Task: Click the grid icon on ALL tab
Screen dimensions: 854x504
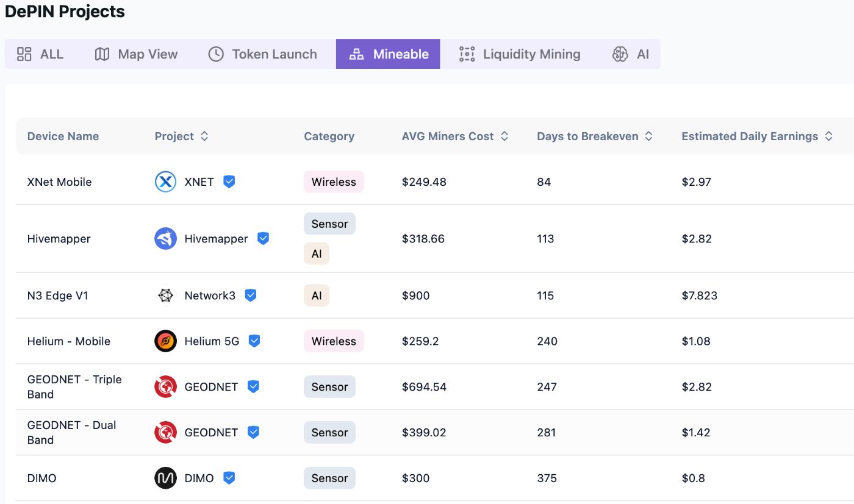Action: point(24,54)
